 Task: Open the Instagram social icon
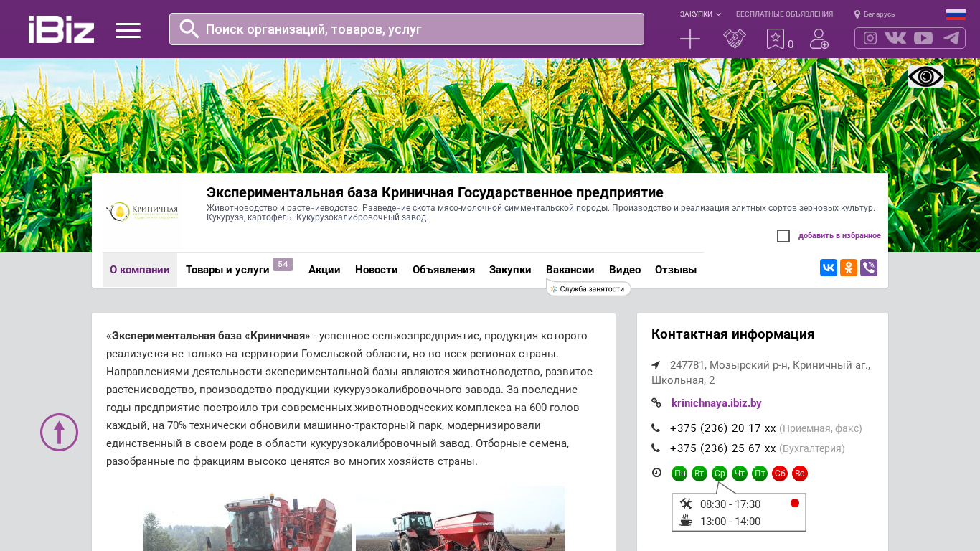(870, 38)
